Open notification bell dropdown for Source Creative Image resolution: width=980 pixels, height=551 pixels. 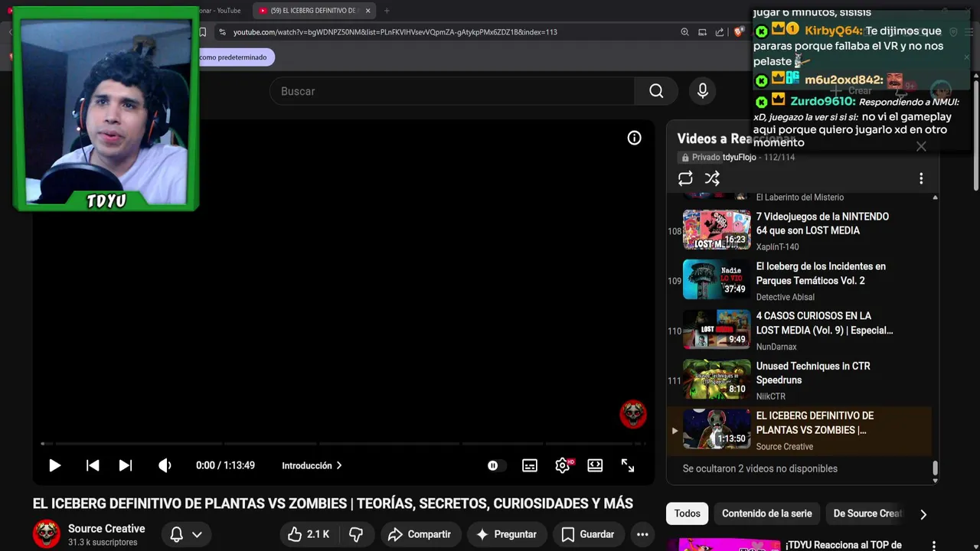(x=186, y=534)
